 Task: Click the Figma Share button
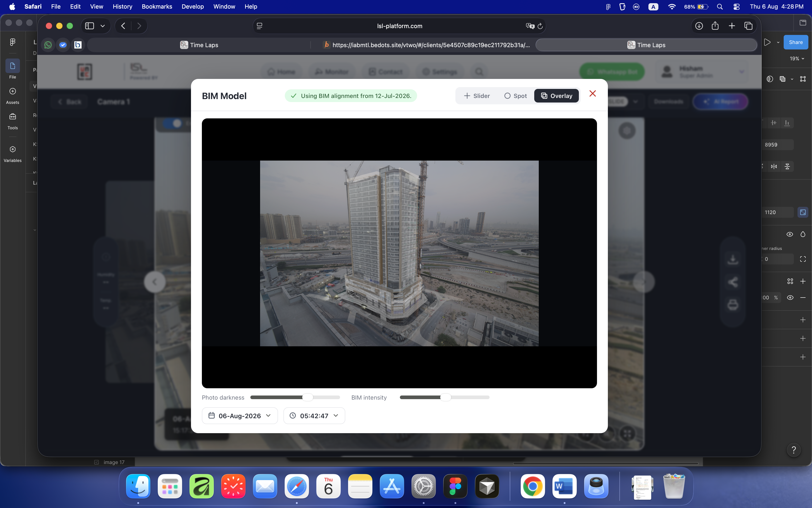[795, 42]
